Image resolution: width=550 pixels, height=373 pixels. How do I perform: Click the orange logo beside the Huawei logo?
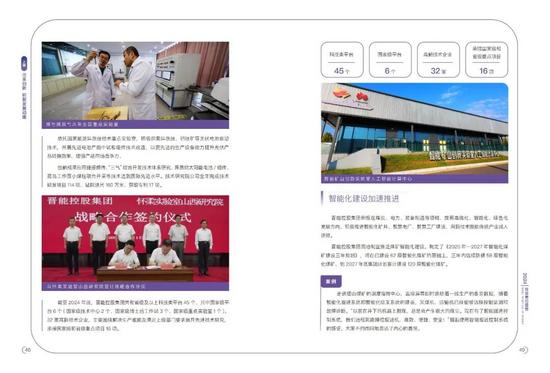tap(341, 93)
